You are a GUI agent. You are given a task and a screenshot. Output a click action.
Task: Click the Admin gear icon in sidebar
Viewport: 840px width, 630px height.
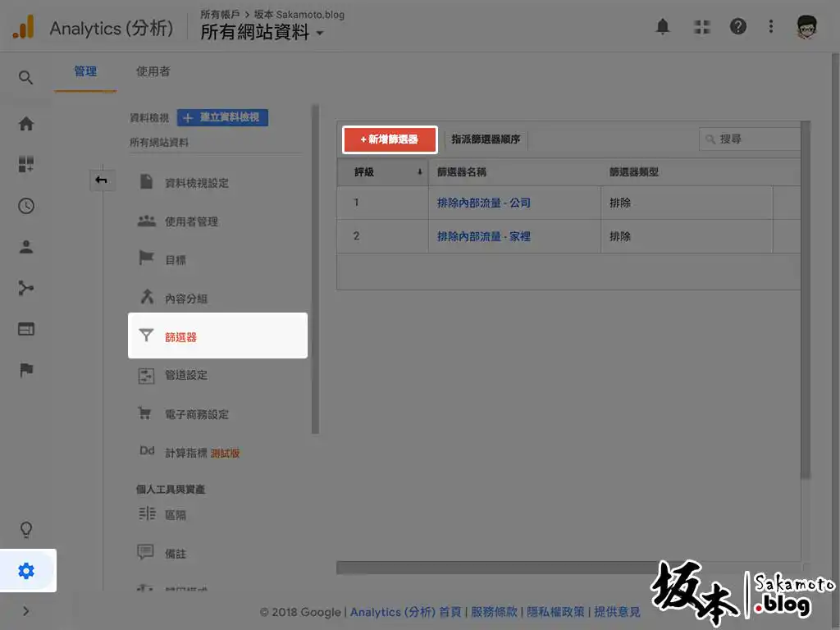(x=26, y=571)
